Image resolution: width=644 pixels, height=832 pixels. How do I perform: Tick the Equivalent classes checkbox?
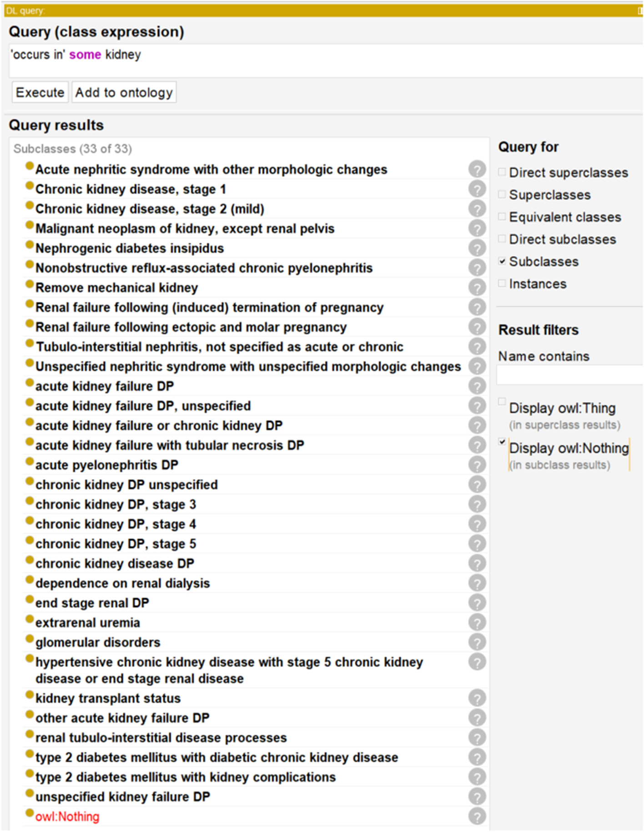pyautogui.click(x=502, y=217)
